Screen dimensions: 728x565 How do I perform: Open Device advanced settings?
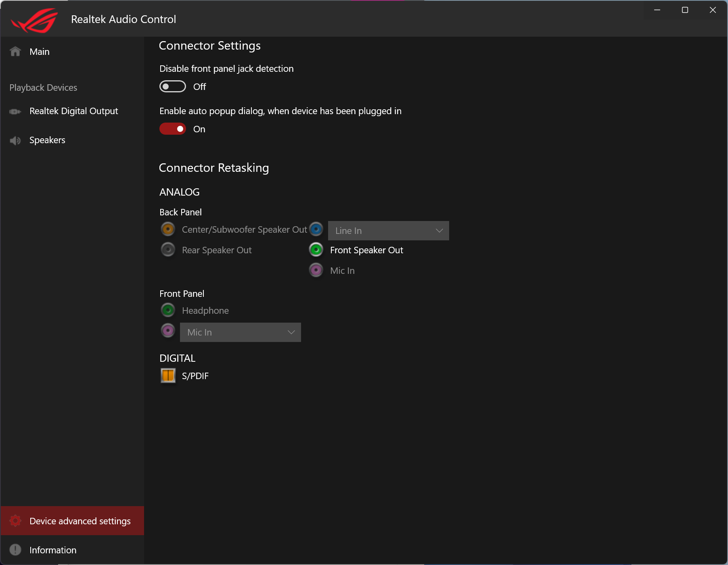coord(79,521)
